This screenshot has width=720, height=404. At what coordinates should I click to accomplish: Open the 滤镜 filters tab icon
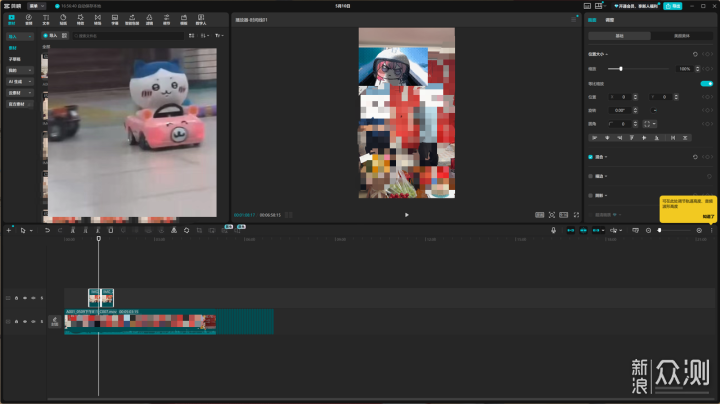149,19
